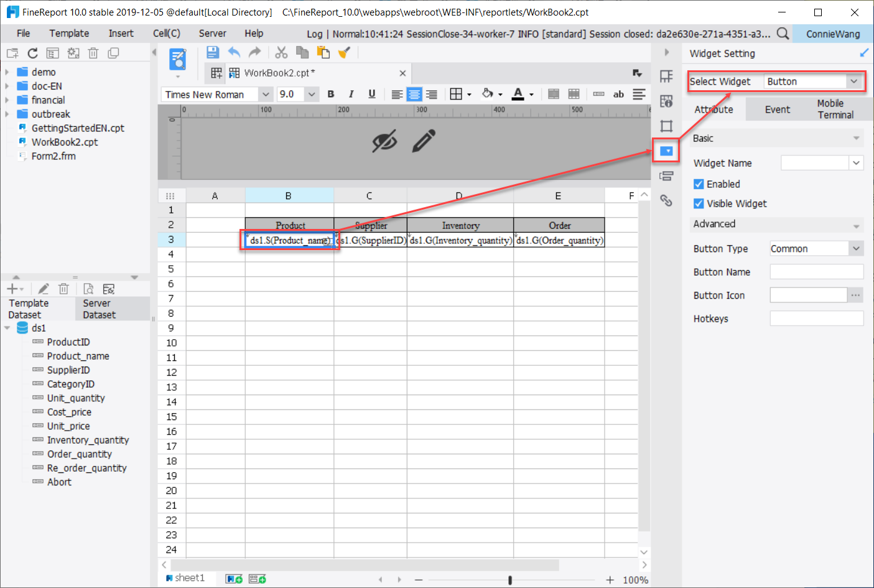Click the format painter toolbar icon
The width and height of the screenshot is (874, 588).
pyautogui.click(x=344, y=52)
